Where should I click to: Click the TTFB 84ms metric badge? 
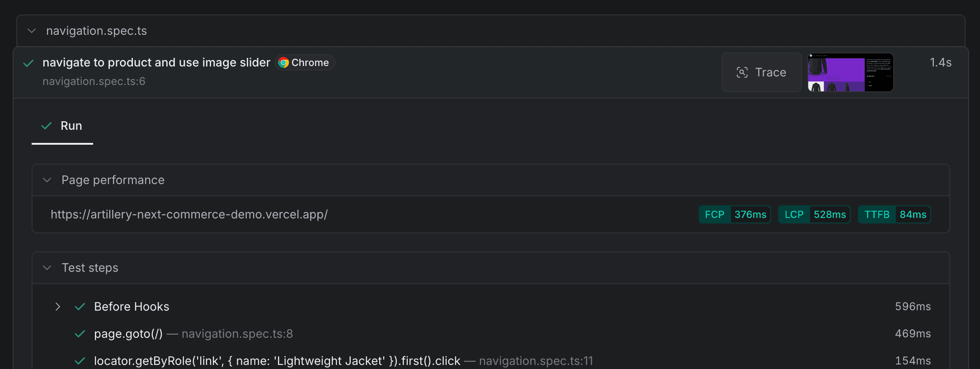click(x=895, y=214)
